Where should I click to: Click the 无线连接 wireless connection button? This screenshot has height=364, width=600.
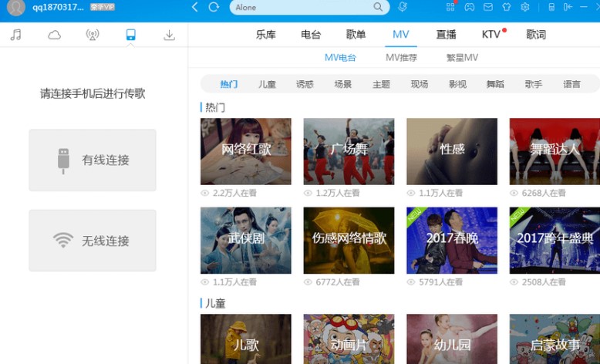pos(93,241)
